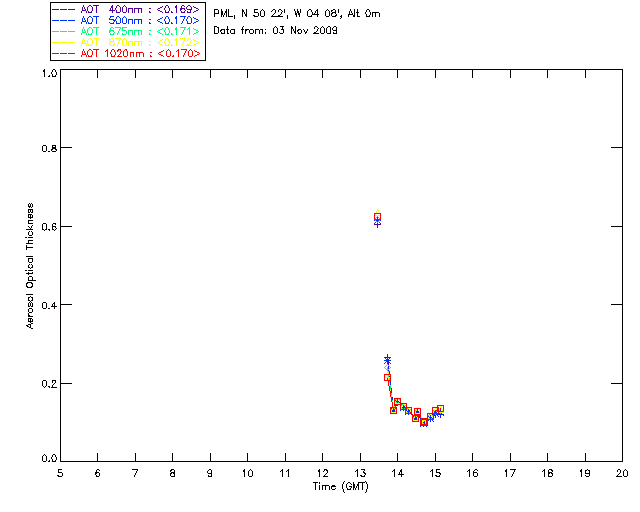Click the last red square marker after 15 GMT

click(440, 409)
